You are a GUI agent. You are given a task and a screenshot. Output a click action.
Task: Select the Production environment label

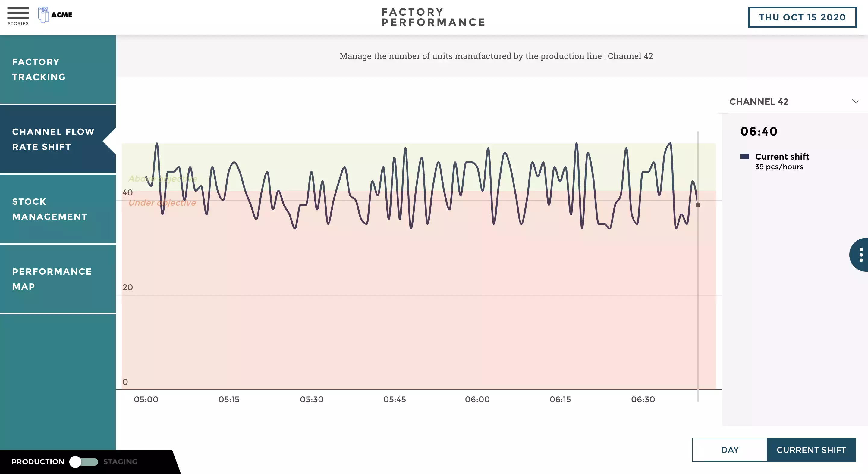pyautogui.click(x=38, y=462)
